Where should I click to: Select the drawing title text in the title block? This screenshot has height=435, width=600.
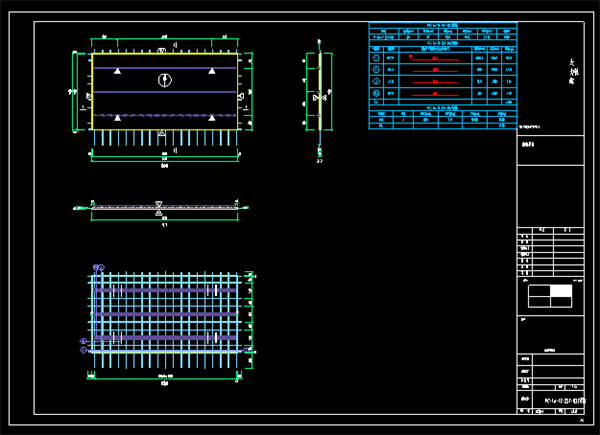click(x=565, y=401)
